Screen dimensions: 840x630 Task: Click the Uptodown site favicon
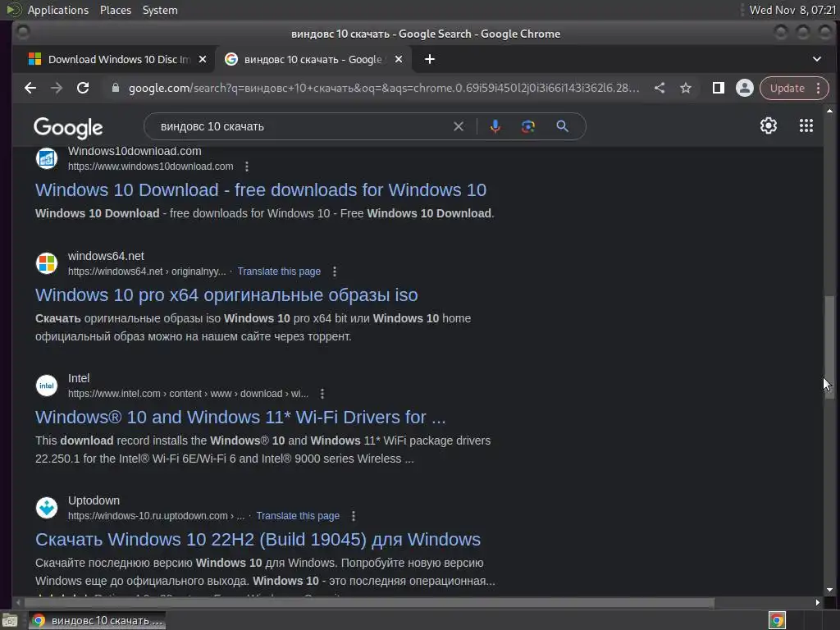pyautogui.click(x=47, y=508)
